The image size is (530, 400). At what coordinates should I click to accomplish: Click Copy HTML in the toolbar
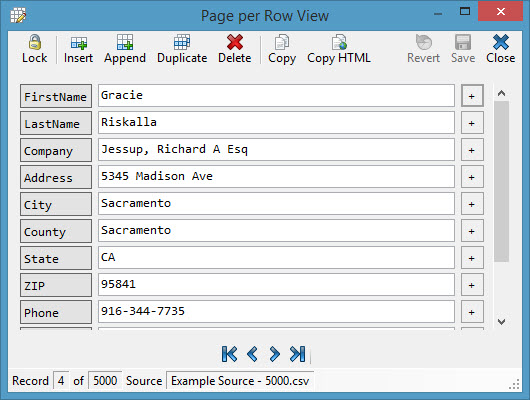coord(339,49)
